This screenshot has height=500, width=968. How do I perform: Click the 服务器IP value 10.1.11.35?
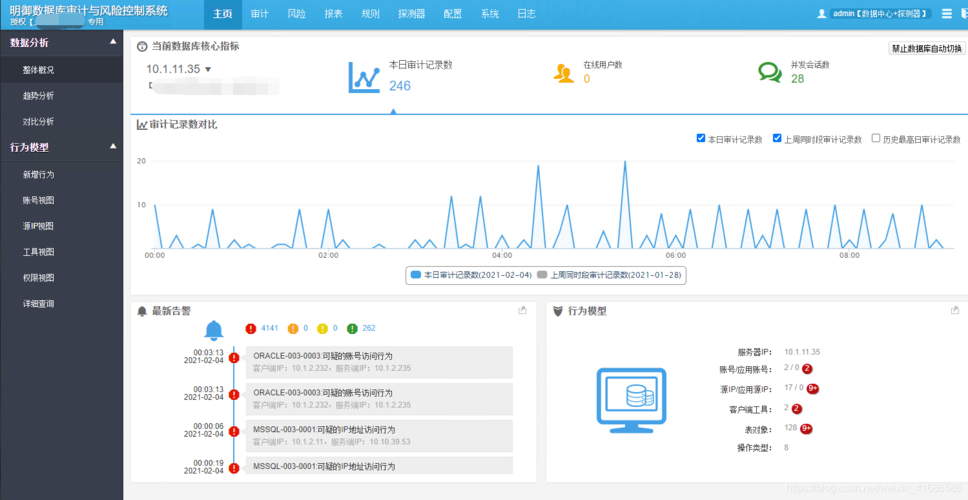point(802,352)
